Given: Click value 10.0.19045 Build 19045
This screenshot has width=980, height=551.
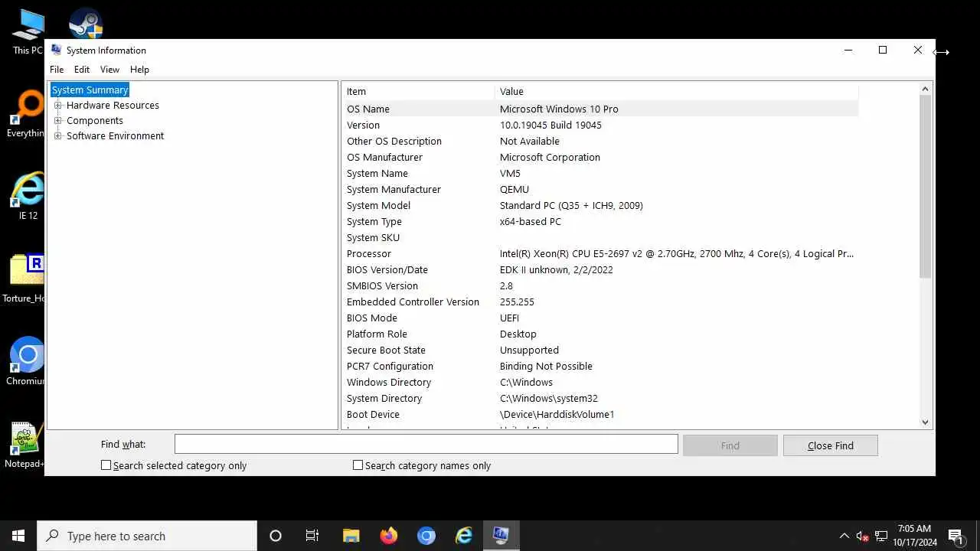Looking at the screenshot, I should (550, 125).
